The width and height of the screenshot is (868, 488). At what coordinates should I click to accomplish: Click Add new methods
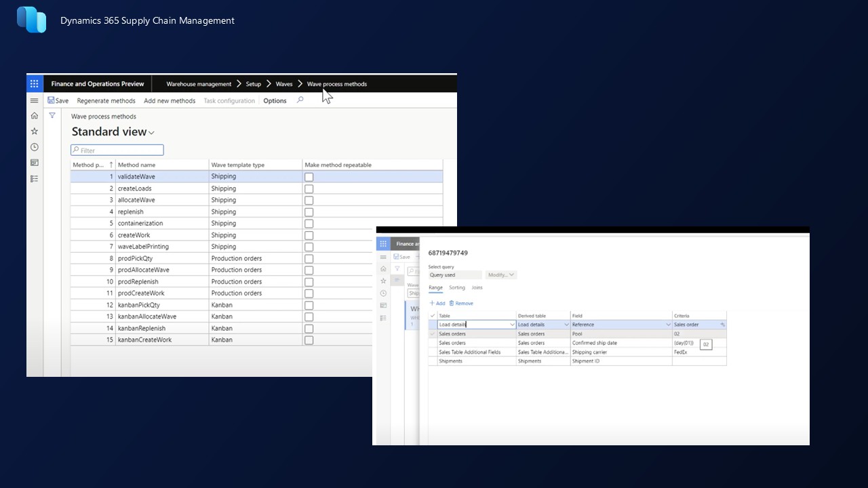pos(170,101)
